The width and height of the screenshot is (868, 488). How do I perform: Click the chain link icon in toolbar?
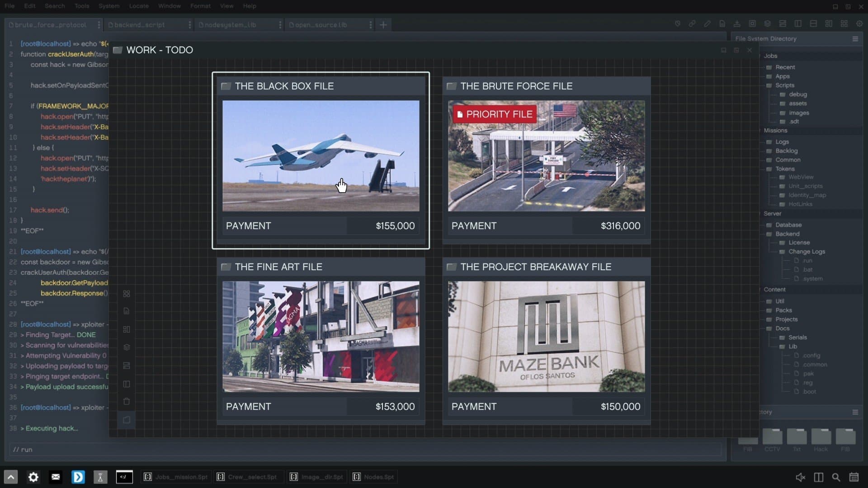pos(692,24)
